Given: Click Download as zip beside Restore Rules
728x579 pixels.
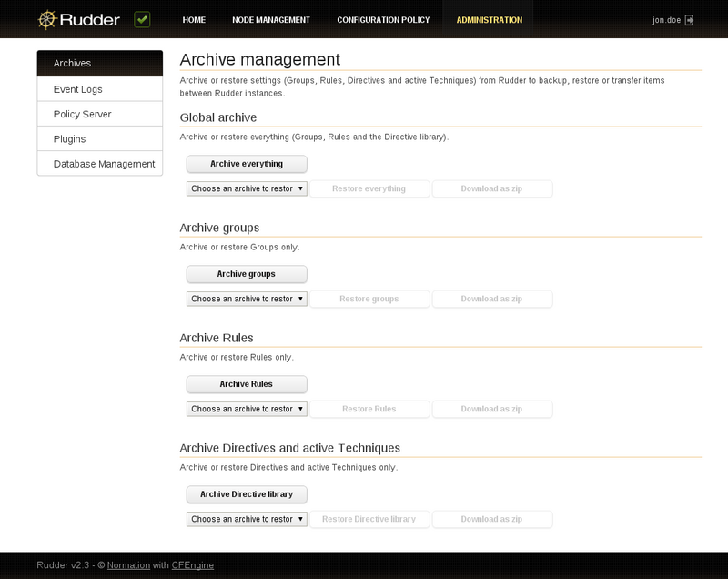Looking at the screenshot, I should point(491,409).
